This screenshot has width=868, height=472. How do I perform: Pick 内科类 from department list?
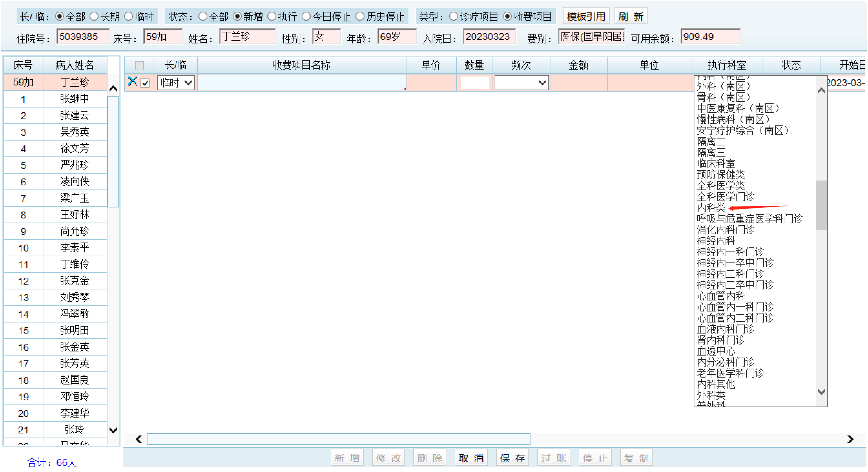tap(711, 208)
